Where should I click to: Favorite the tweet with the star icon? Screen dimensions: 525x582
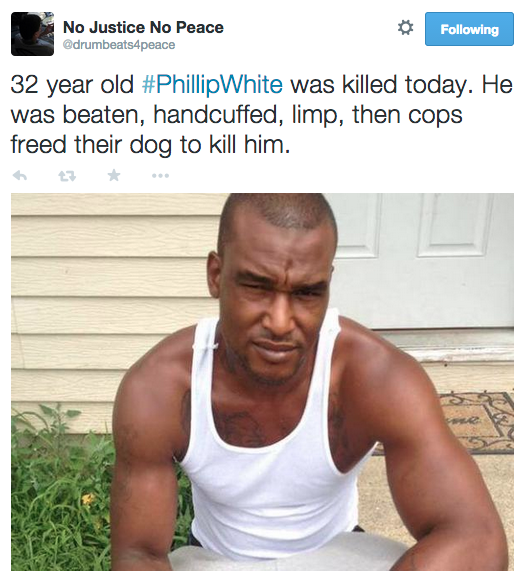pos(114,175)
